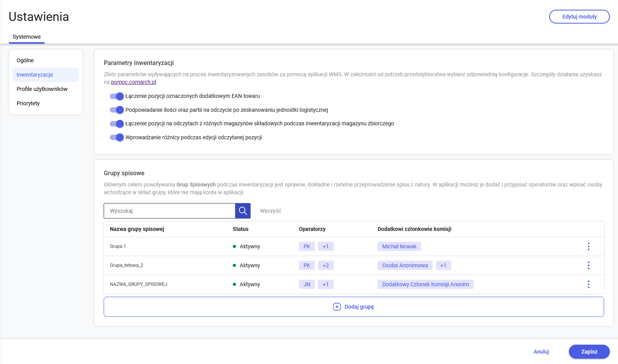Viewport: 618px width, 364px height.
Task: Click the Michał Nowak member chip
Action: [399, 246]
